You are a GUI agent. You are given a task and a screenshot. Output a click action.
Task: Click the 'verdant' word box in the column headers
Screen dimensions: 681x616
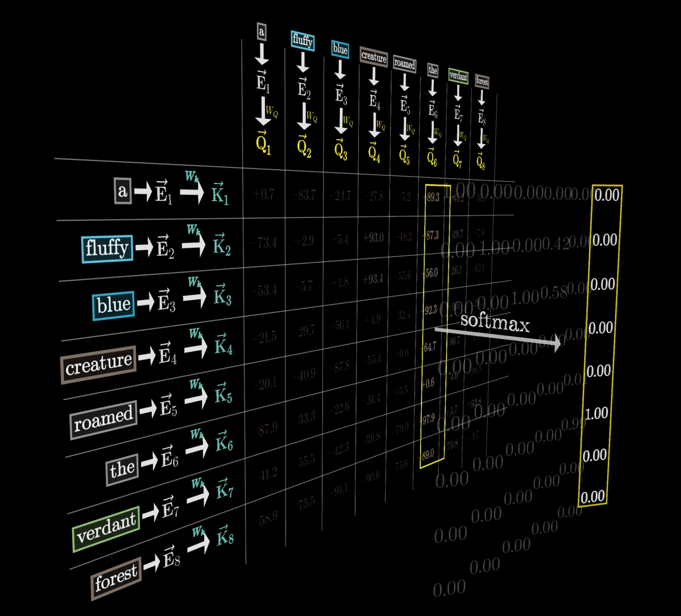point(458,76)
